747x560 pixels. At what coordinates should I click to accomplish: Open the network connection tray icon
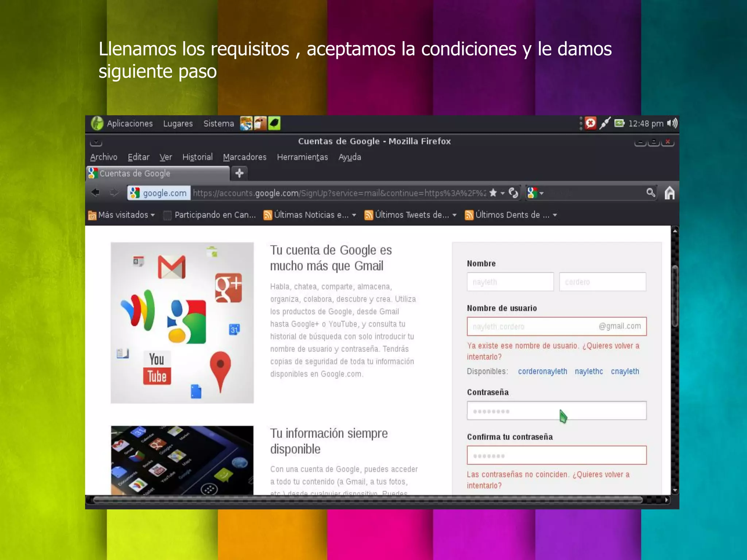[605, 123]
